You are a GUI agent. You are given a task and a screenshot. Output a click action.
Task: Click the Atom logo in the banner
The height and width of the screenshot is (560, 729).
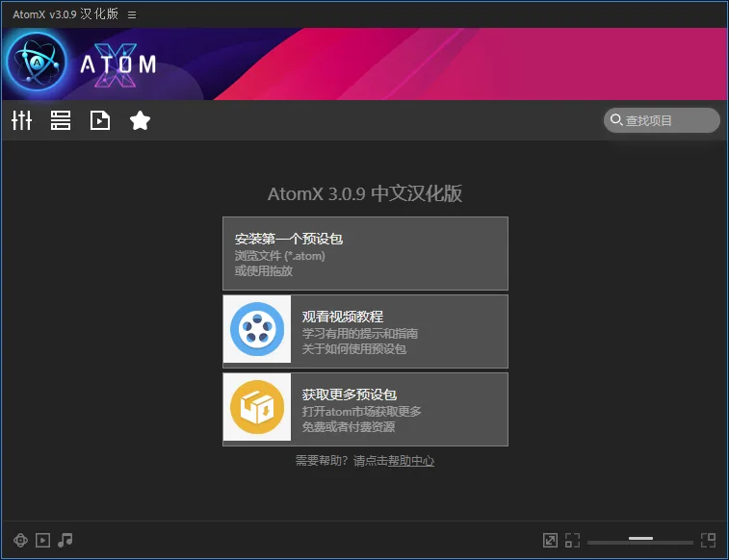coord(36,64)
